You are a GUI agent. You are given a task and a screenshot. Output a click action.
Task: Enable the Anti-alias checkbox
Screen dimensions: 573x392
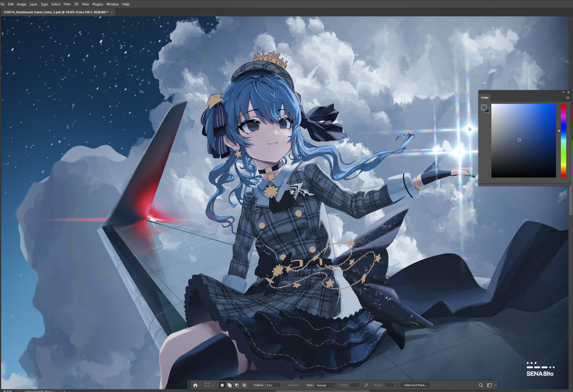point(285,385)
